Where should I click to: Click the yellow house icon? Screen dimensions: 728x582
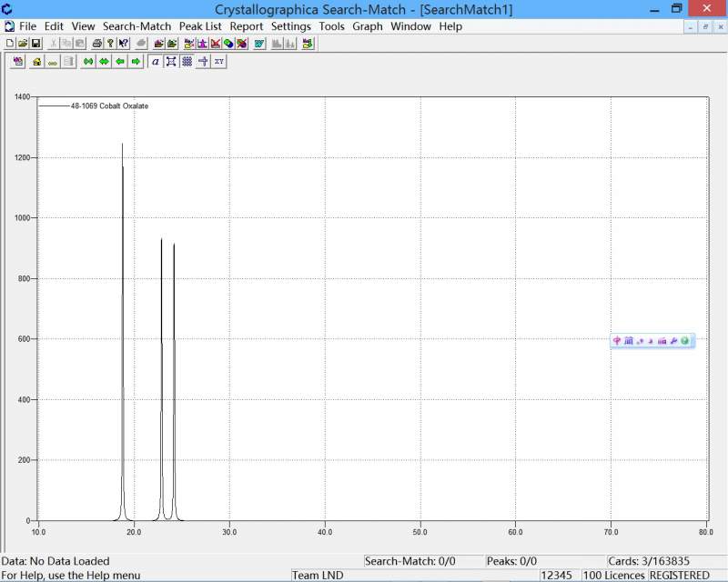tap(37, 61)
